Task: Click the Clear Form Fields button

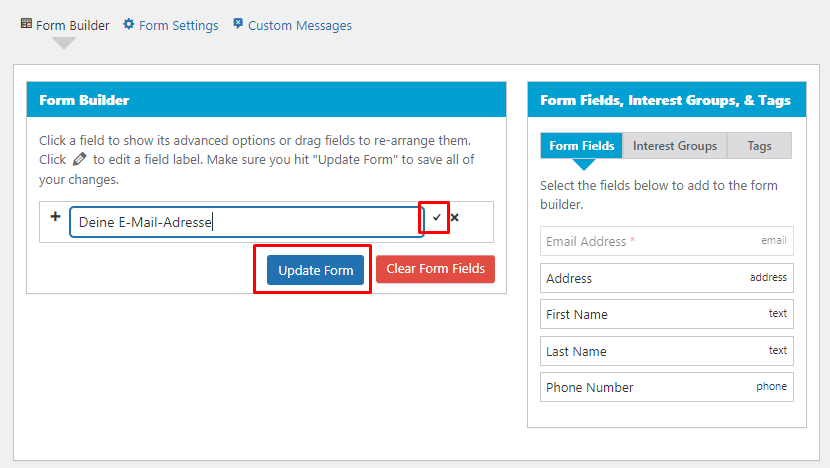Action: click(x=436, y=269)
